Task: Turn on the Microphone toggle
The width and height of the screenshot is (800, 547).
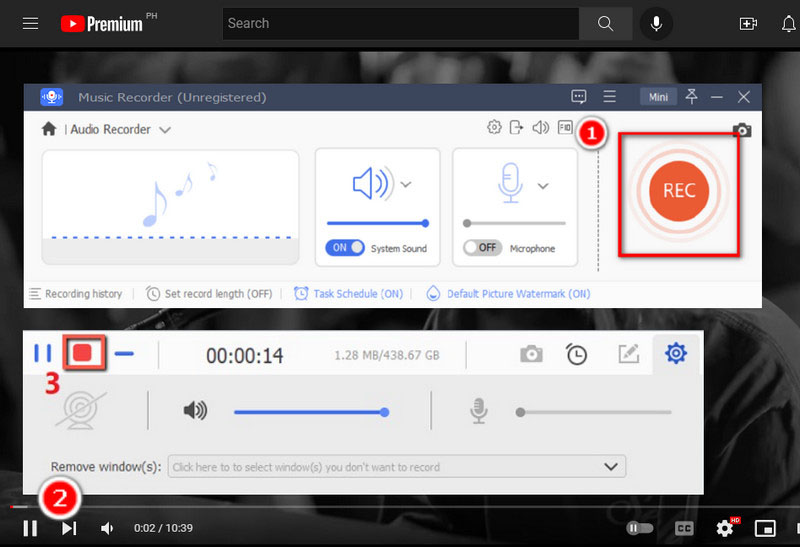Action: (x=482, y=248)
